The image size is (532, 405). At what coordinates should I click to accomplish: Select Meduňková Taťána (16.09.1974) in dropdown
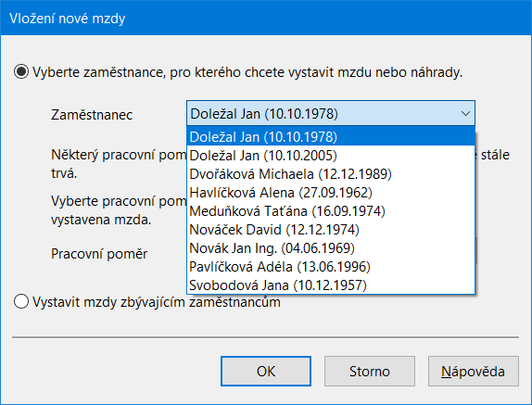[x=331, y=211]
